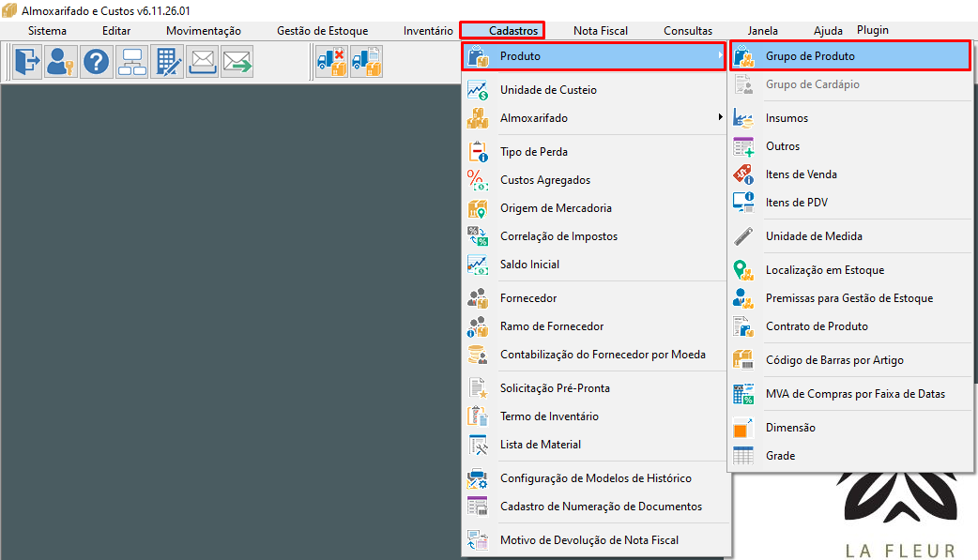Click the Lista de Material icon

[x=478, y=444]
